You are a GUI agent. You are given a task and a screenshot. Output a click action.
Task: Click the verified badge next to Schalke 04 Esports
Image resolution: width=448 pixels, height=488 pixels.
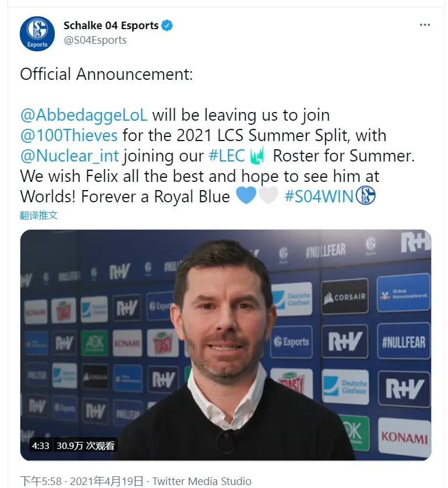pyautogui.click(x=167, y=26)
